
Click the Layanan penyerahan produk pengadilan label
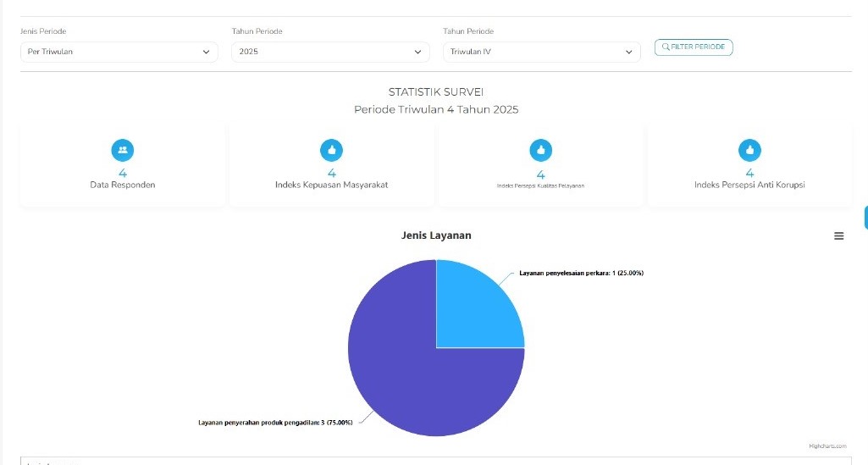pyautogui.click(x=275, y=422)
